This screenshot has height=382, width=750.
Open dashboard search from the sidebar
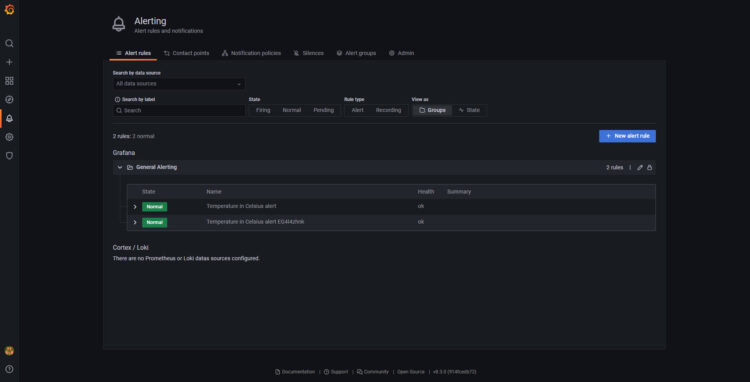pos(9,44)
